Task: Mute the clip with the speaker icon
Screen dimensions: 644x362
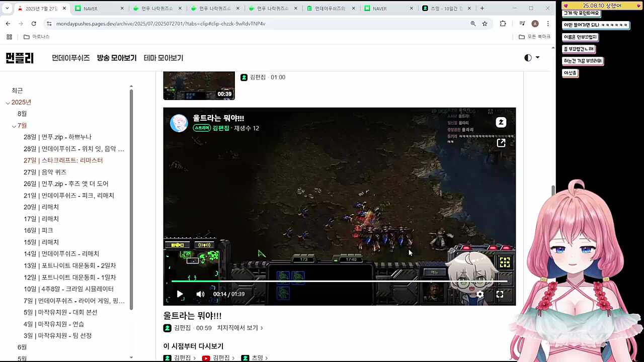Action: 200,294
